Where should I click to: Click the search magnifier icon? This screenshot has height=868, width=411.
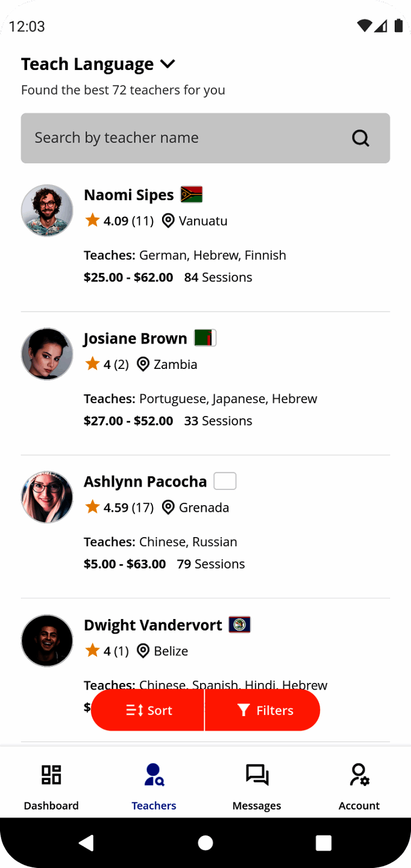(360, 138)
